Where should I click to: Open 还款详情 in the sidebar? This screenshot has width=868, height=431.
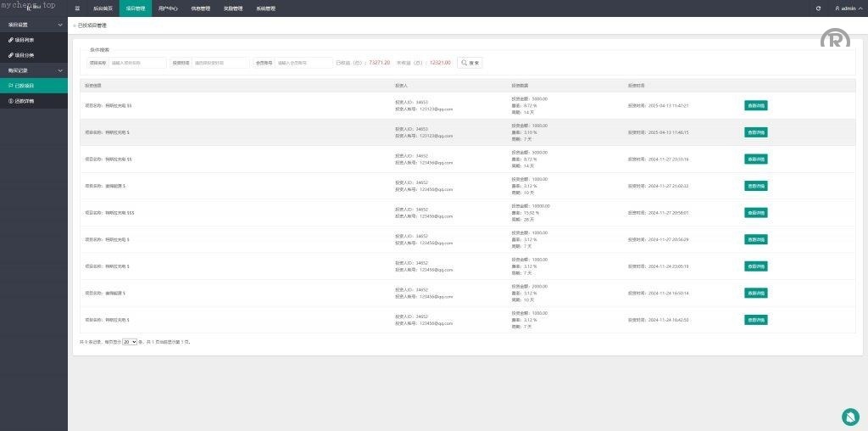tap(23, 101)
